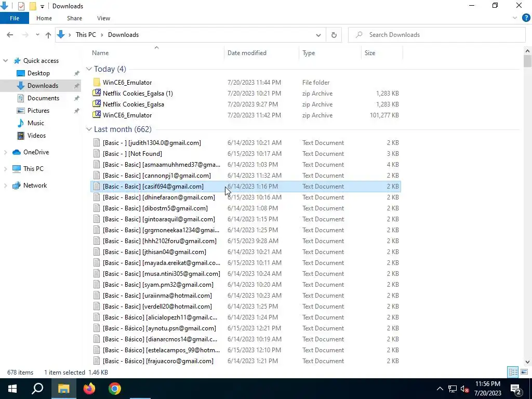Open the blue Help icon
Screen dimensions: 532x399
coord(526,18)
